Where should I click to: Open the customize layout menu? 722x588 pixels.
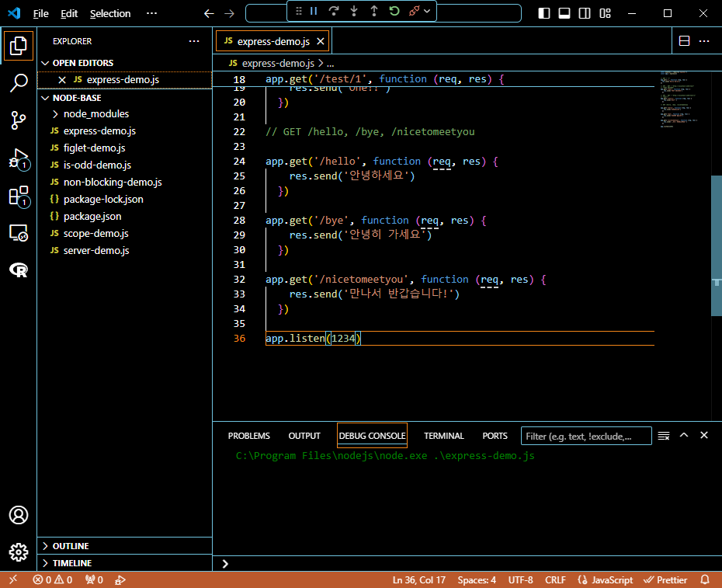(605, 13)
